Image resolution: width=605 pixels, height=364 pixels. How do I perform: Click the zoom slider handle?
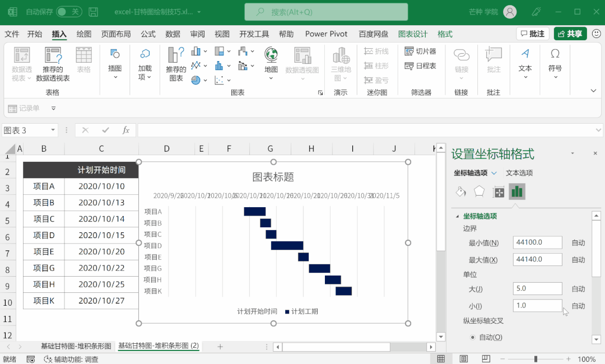point(536,359)
